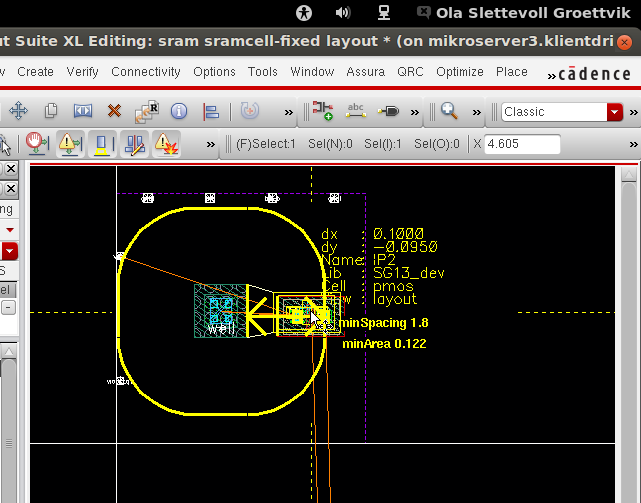Toggle the warning with explosion DRD icon
641x503 pixels.
pyautogui.click(x=166, y=144)
